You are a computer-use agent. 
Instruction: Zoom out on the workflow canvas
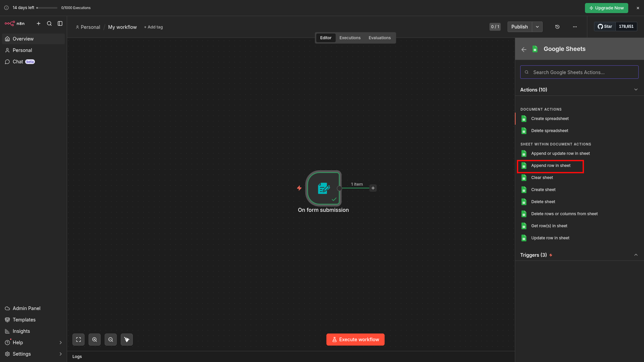111,340
